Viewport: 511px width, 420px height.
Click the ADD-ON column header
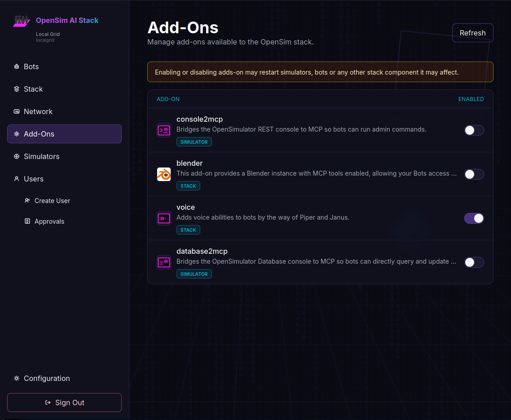168,99
